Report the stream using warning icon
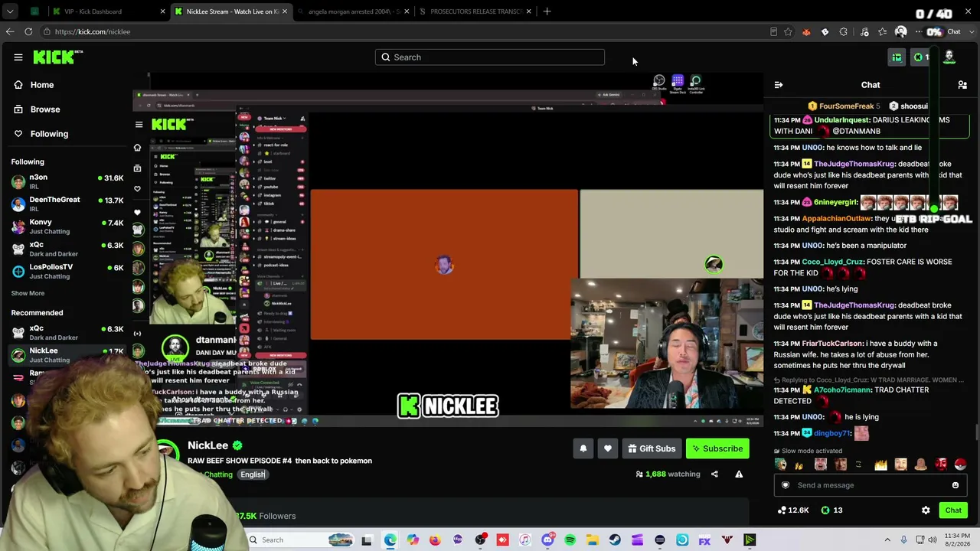Viewport: 980px width, 551px height. pos(739,474)
